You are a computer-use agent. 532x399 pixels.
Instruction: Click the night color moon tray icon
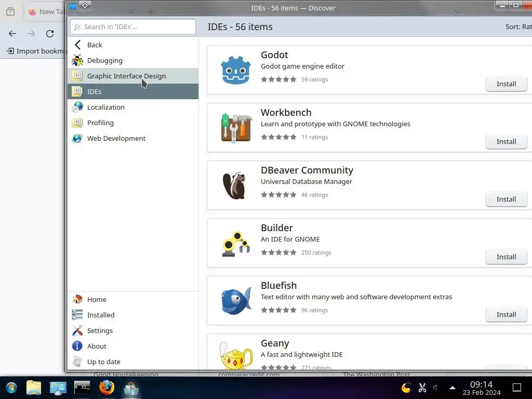tap(406, 387)
